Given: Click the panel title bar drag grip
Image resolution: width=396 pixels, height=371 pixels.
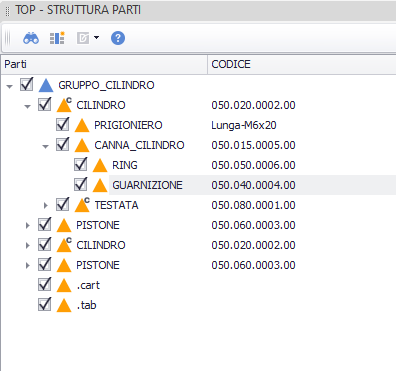Looking at the screenshot, I should click(8, 11).
